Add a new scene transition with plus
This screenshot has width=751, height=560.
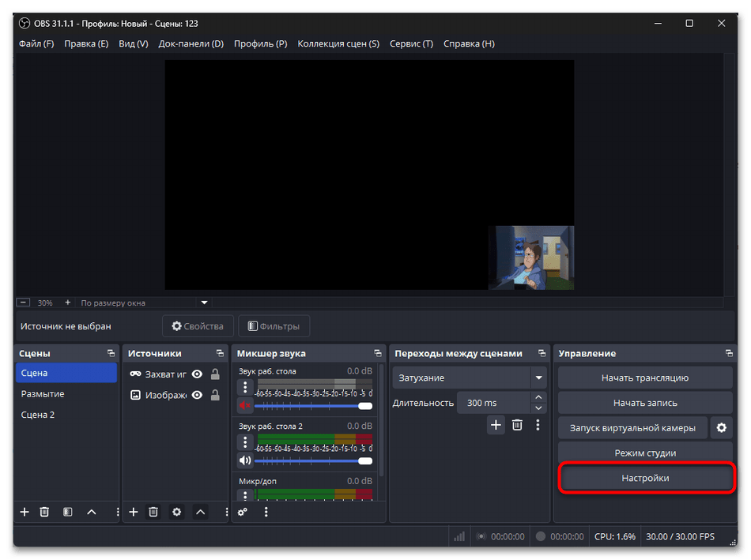click(496, 425)
